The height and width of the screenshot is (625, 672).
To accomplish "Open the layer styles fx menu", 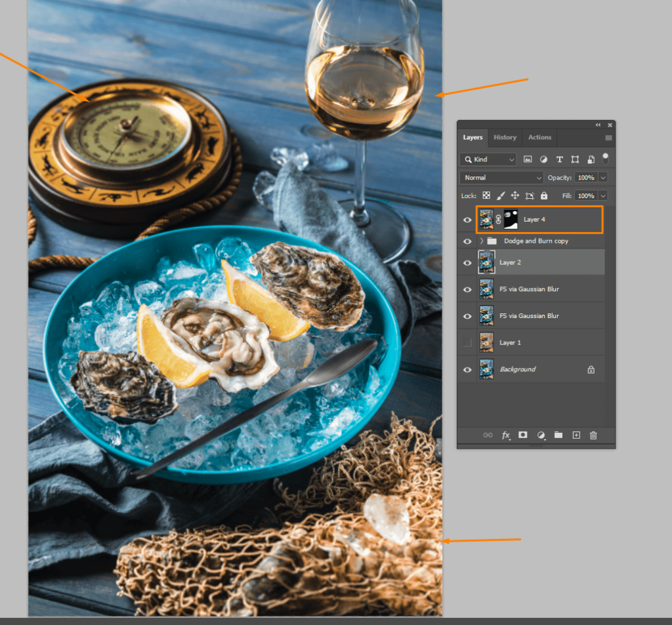I will pyautogui.click(x=505, y=435).
